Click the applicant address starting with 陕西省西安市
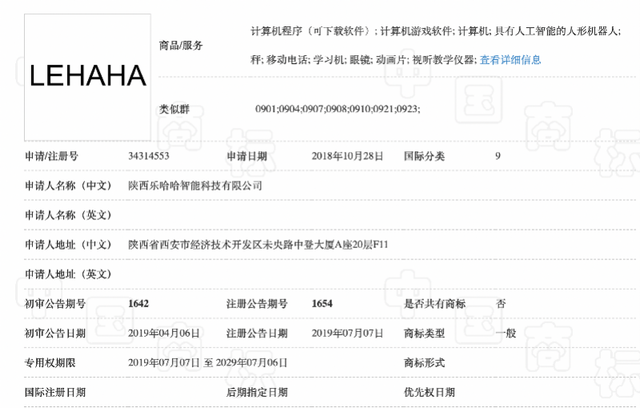 tap(258, 244)
